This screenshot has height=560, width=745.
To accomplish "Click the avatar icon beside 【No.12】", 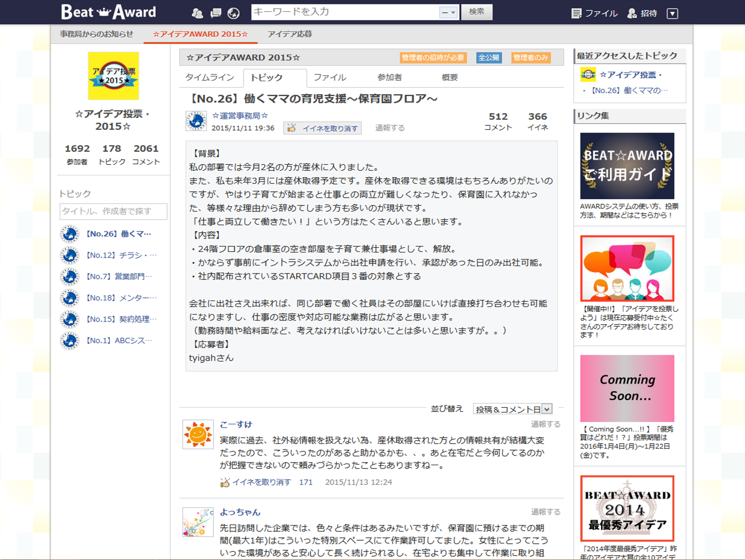I will [69, 255].
